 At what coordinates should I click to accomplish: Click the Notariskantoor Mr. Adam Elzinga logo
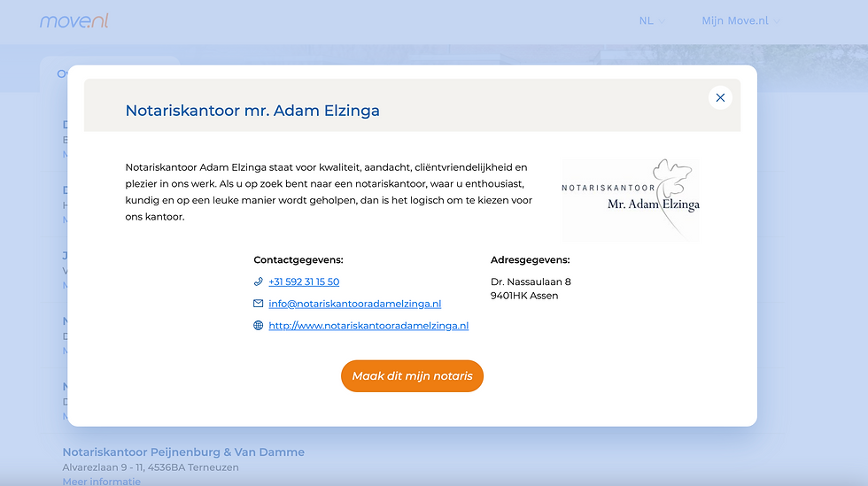(631, 200)
